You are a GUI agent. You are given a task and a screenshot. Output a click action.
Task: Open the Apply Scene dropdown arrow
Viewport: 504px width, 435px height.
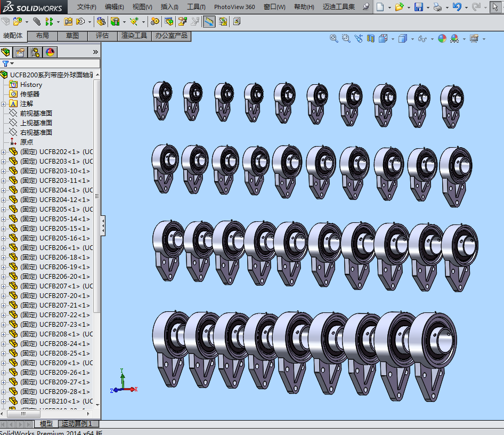pos(464,39)
